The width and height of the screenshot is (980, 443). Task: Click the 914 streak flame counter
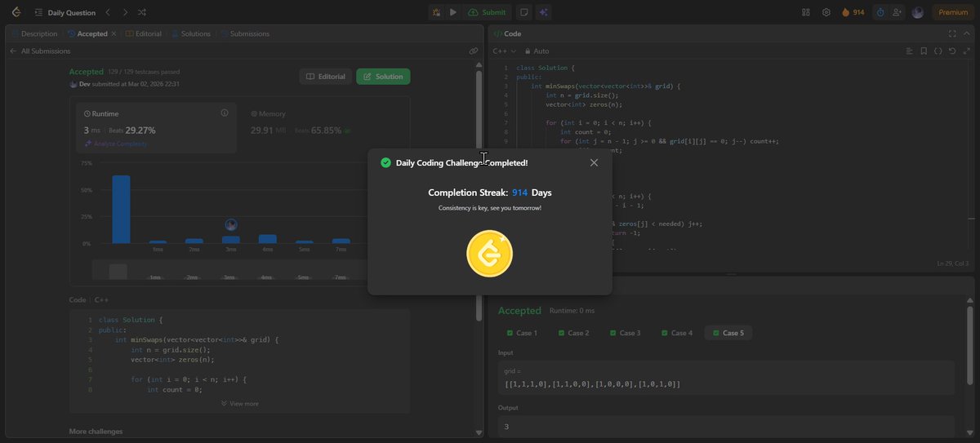coord(853,12)
